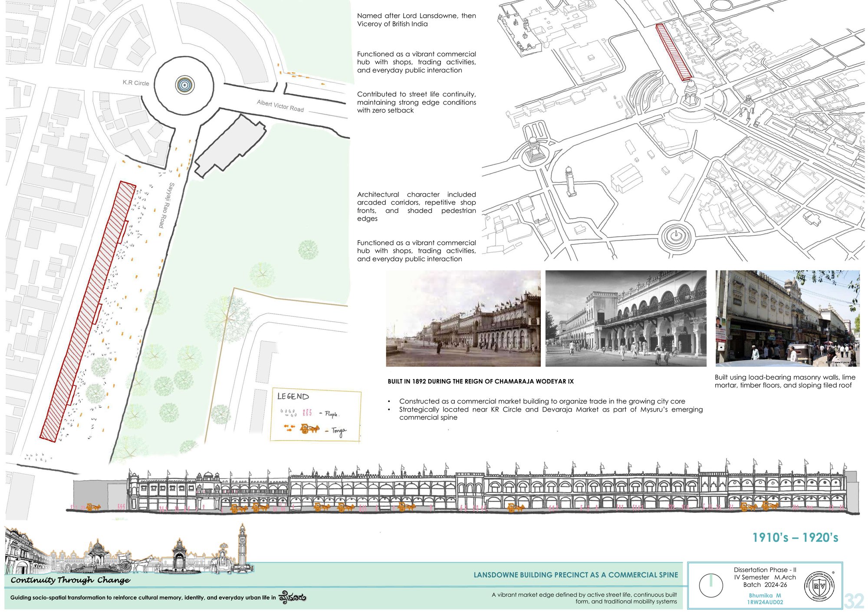This screenshot has width=868, height=614.
Task: Click 'BUILT IN 1892 DURING THE REIGN' heading
Action: click(480, 381)
